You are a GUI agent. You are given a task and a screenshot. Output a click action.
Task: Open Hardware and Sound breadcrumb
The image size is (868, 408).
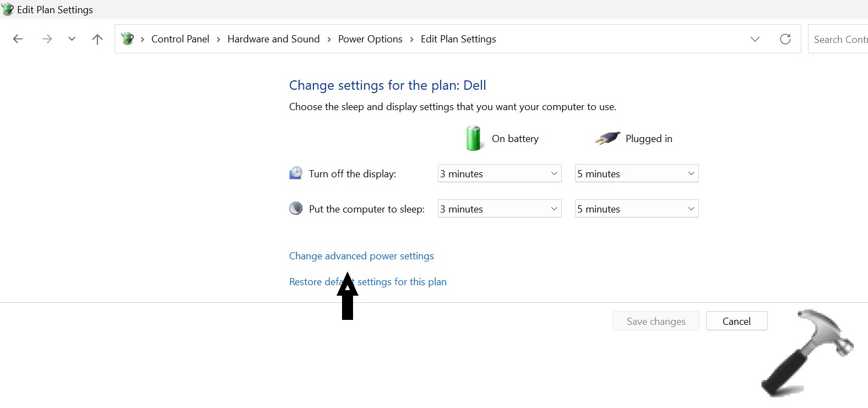click(x=273, y=39)
